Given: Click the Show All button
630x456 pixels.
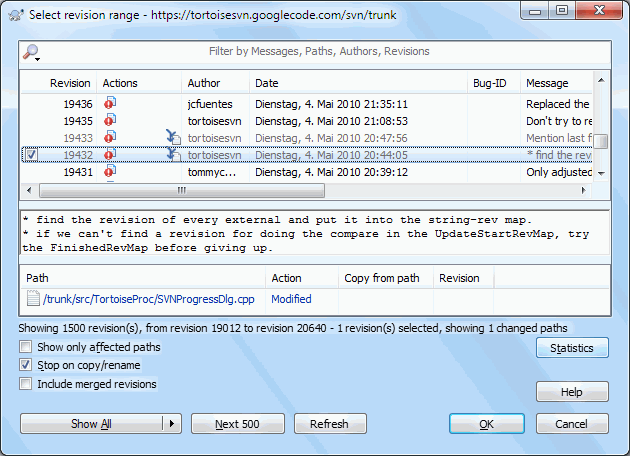Looking at the screenshot, I should [x=92, y=423].
